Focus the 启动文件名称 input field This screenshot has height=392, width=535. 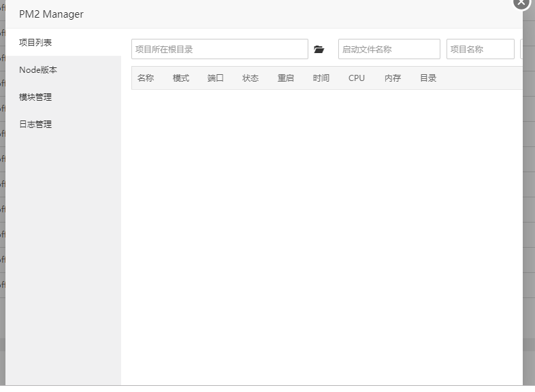(x=389, y=49)
